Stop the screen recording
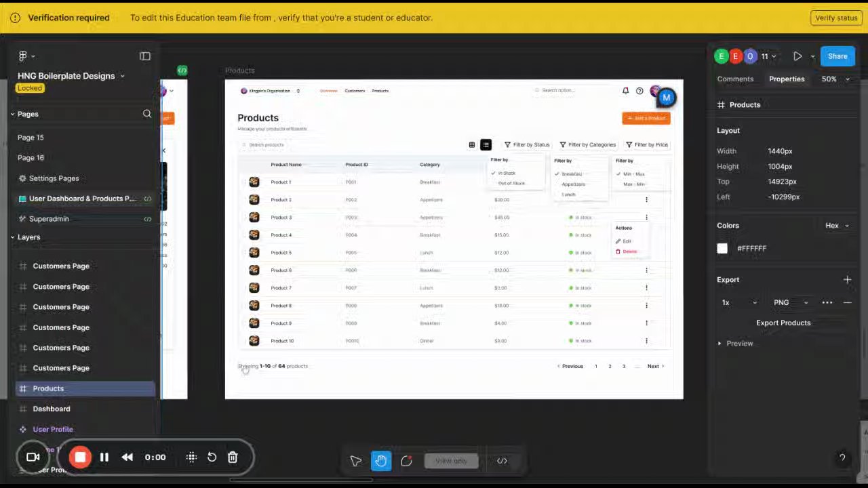The image size is (868, 488). click(x=80, y=457)
